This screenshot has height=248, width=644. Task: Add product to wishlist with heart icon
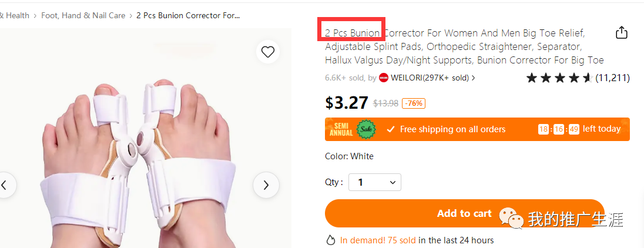(x=268, y=52)
